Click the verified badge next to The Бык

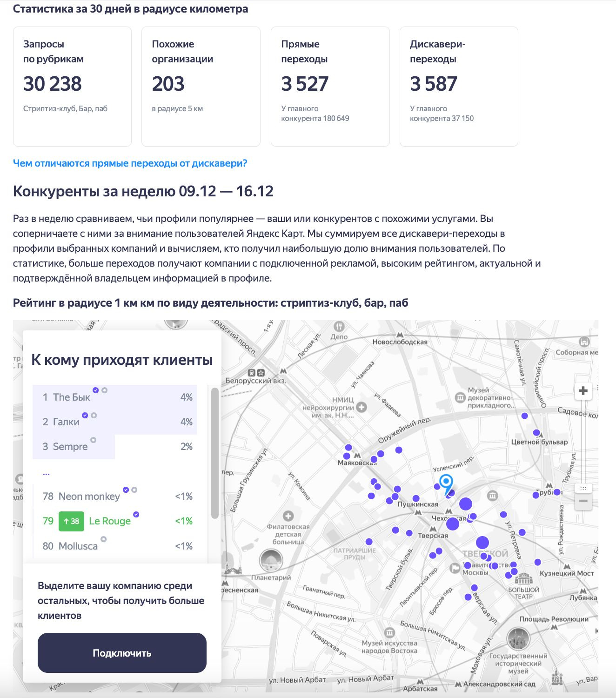click(x=95, y=390)
